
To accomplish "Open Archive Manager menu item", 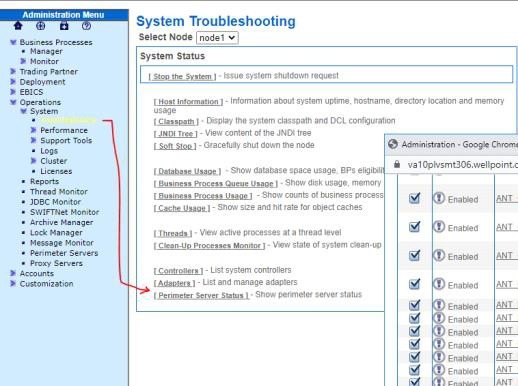I will (61, 222).
